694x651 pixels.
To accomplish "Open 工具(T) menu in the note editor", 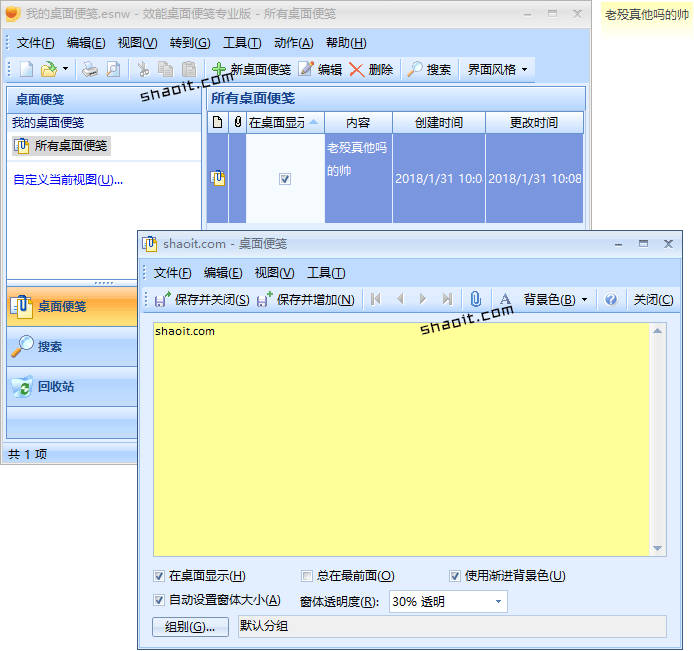I will tap(326, 273).
